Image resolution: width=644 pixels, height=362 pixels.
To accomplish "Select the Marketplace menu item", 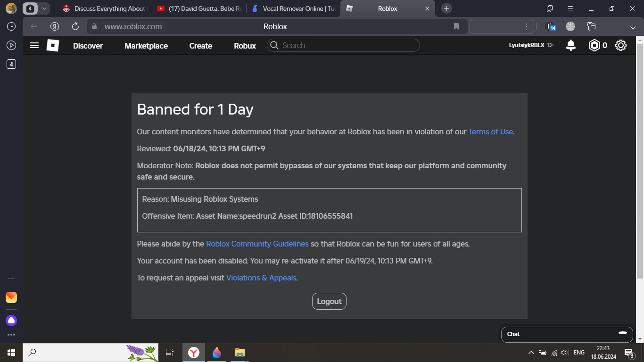I will [x=146, y=46].
